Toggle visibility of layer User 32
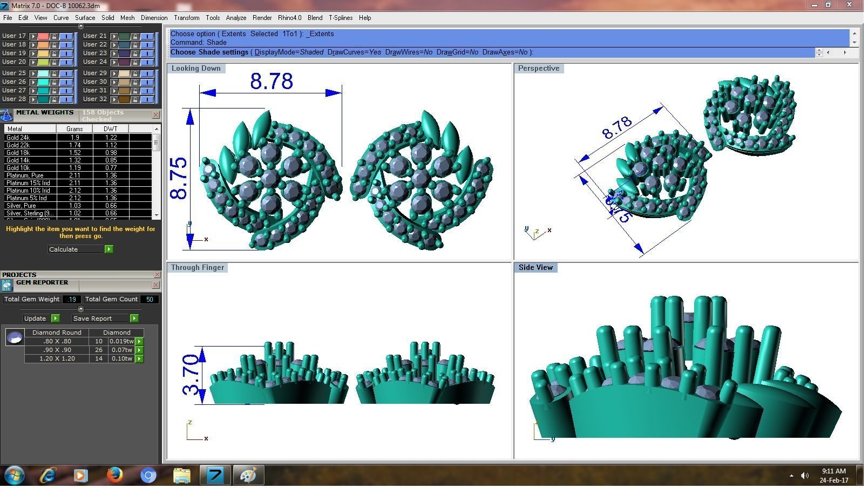Viewport: 868px width, 488px height. tap(147, 99)
